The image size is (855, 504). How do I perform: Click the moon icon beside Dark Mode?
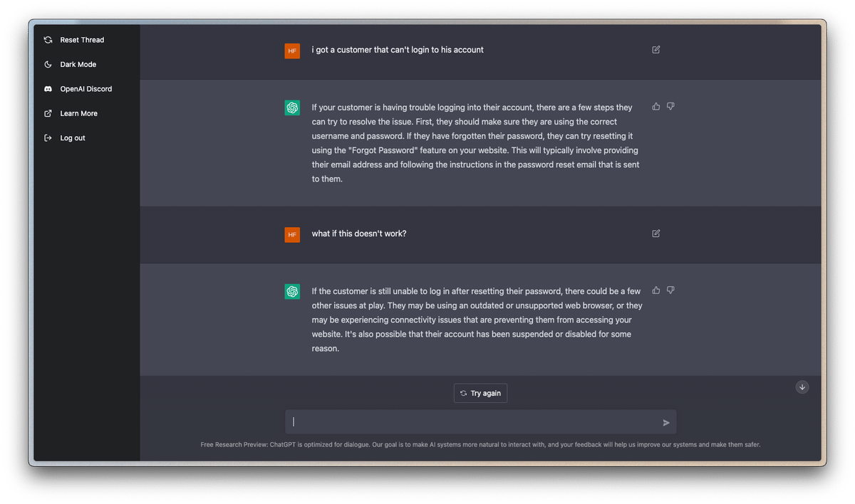pyautogui.click(x=48, y=65)
